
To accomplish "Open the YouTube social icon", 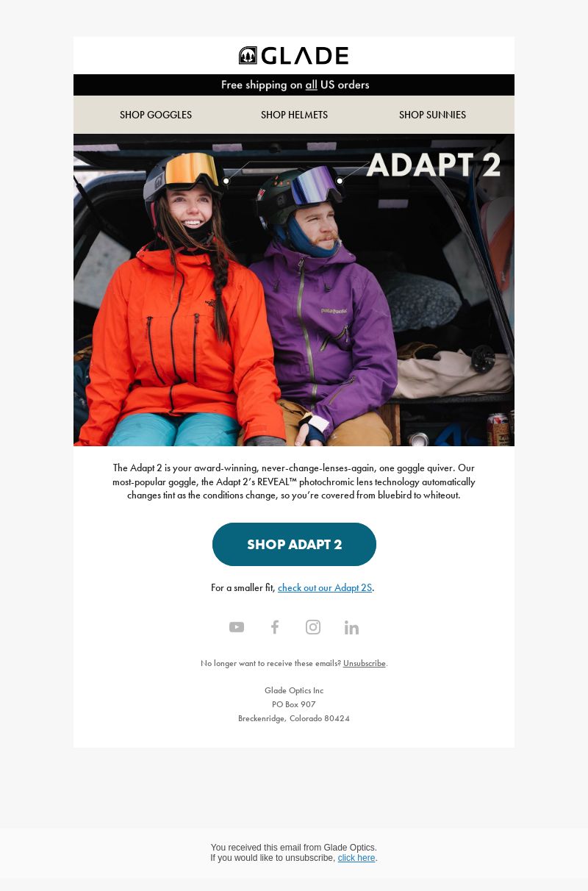I will (x=237, y=627).
